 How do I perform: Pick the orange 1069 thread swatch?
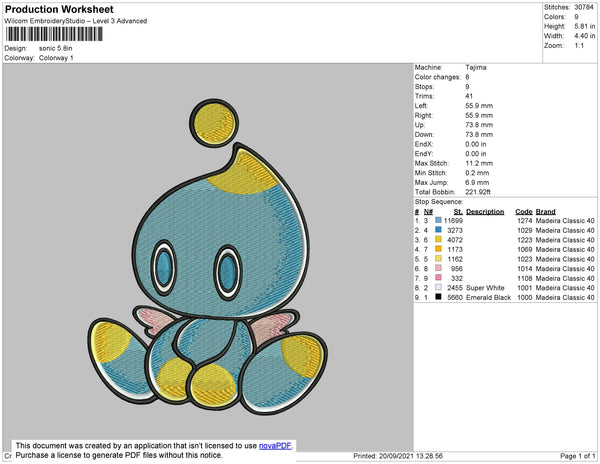click(438, 249)
